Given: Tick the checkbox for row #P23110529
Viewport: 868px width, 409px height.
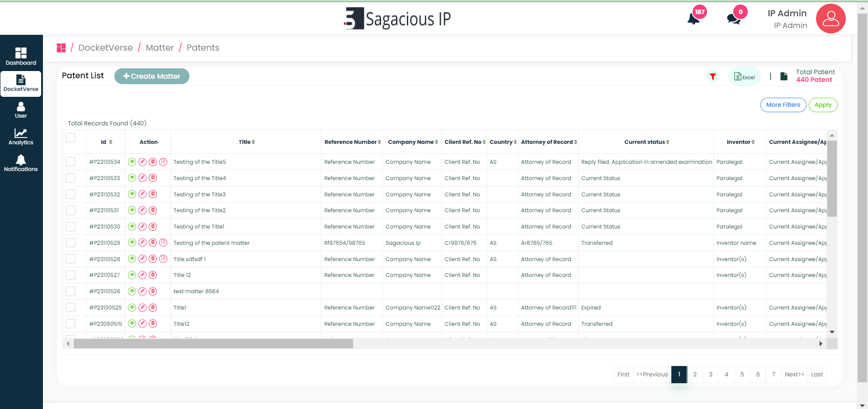Looking at the screenshot, I should 71,243.
